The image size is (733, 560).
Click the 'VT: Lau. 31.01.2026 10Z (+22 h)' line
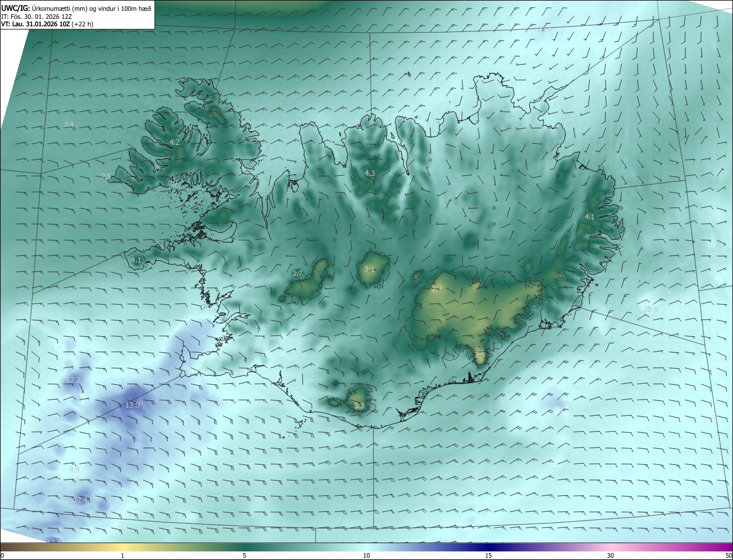(x=48, y=24)
